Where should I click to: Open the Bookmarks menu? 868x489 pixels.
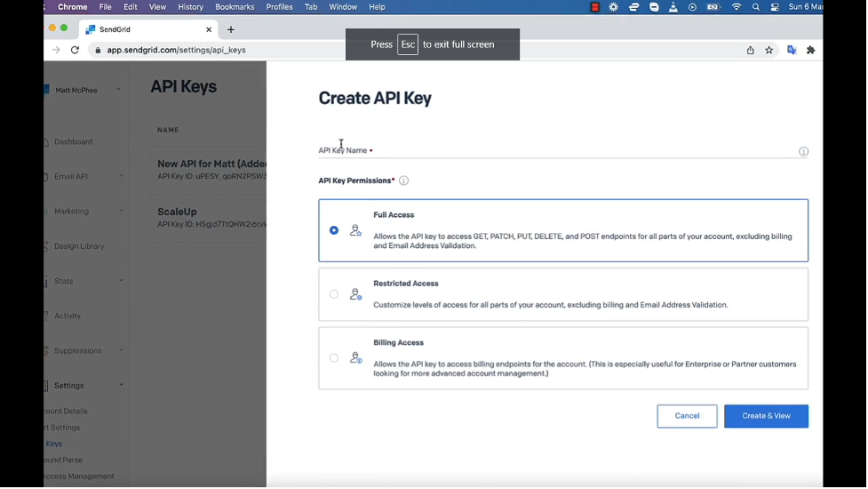click(235, 6)
